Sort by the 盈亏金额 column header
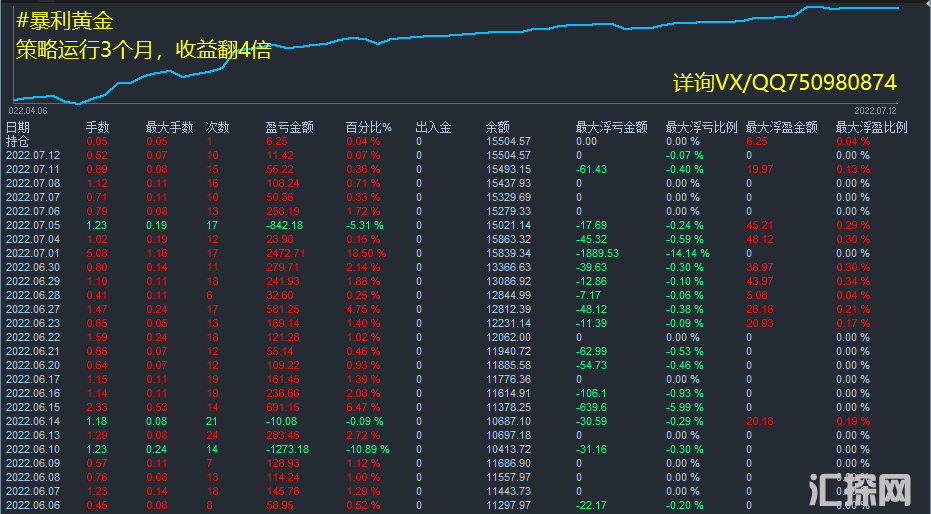 289,127
